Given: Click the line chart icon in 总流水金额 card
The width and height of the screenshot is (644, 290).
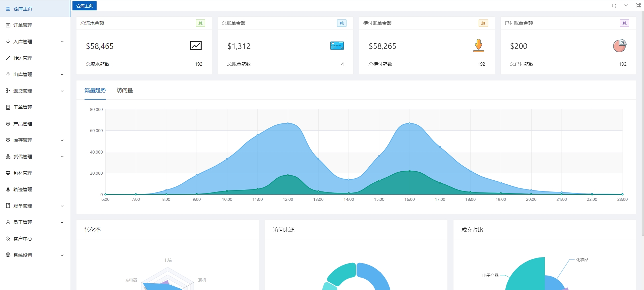Looking at the screenshot, I should [196, 46].
